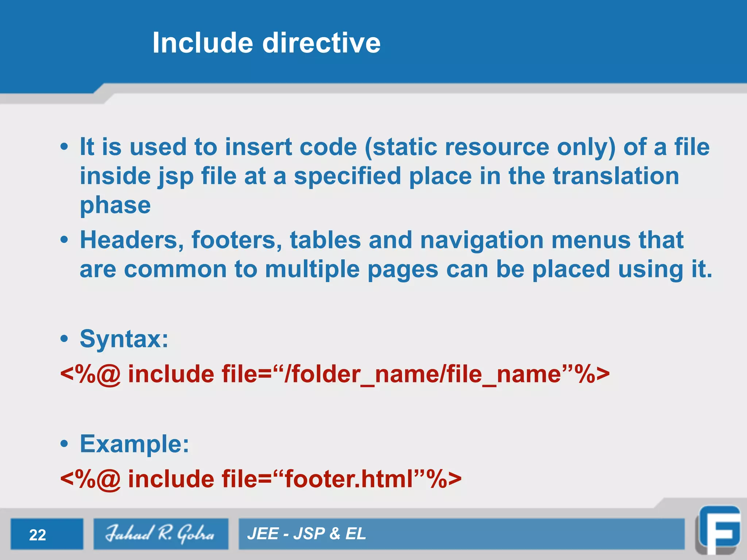The width and height of the screenshot is (747, 560).
Task: Click the line 'inside jsp file at a specified place'
Action: click(379, 176)
